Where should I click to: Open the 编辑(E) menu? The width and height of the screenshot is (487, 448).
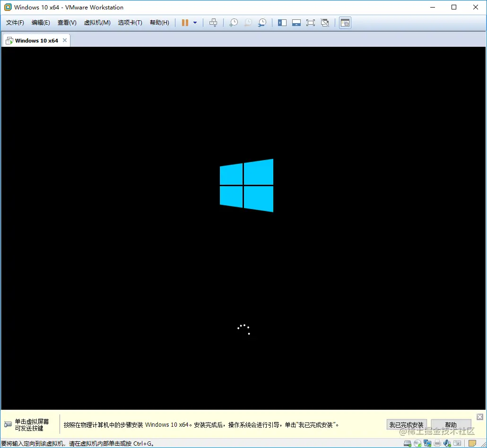point(41,23)
